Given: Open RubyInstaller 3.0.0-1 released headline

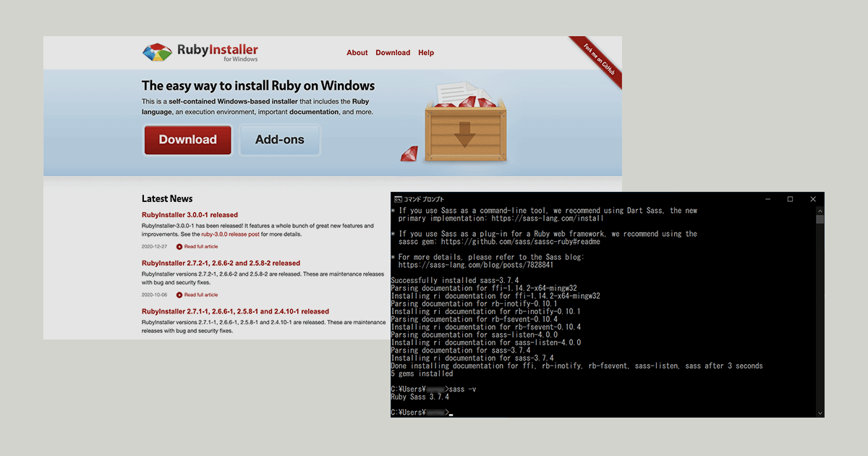Looking at the screenshot, I should pyautogui.click(x=190, y=215).
